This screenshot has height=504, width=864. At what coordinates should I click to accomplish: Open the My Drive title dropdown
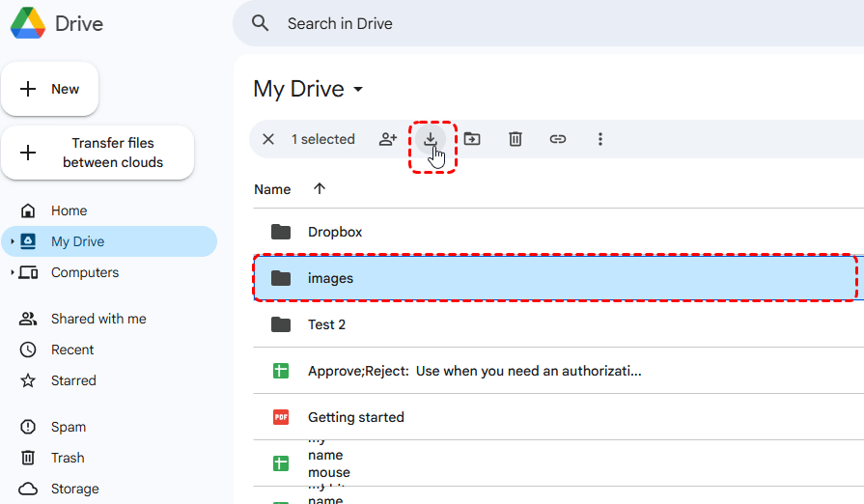coord(358,89)
